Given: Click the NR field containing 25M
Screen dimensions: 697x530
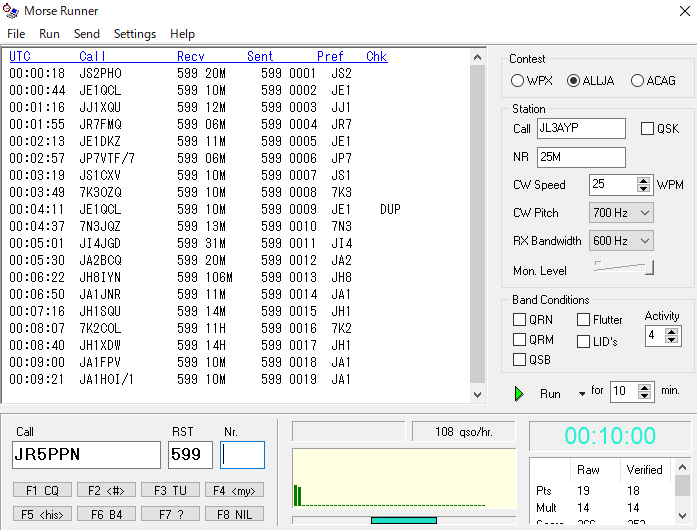Looking at the screenshot, I should [x=581, y=157].
